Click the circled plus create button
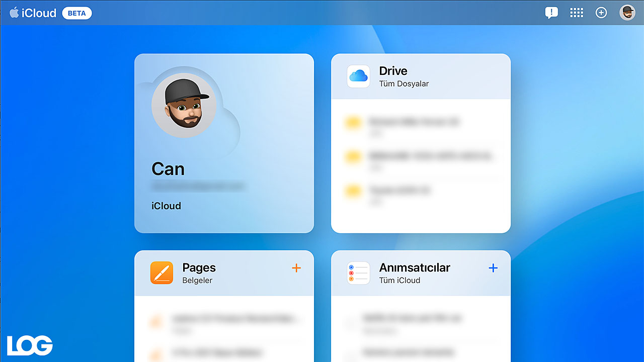644x362 pixels. [x=601, y=13]
